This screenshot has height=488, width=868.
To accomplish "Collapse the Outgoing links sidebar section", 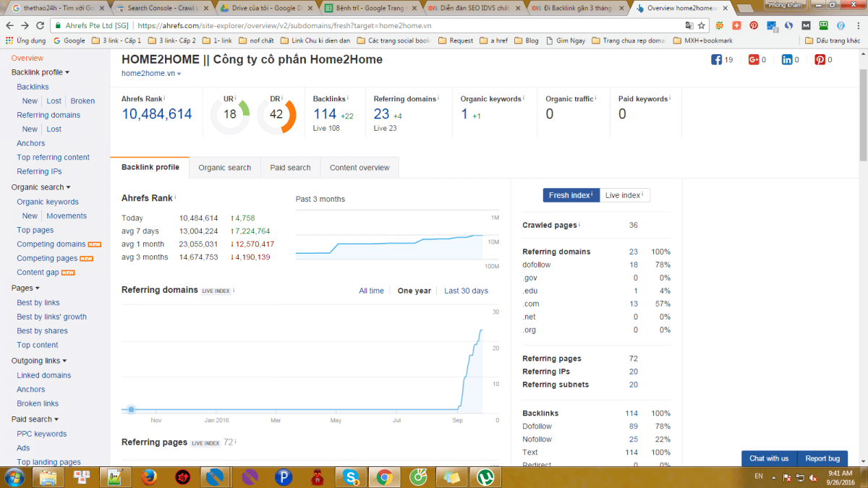I will 39,361.
